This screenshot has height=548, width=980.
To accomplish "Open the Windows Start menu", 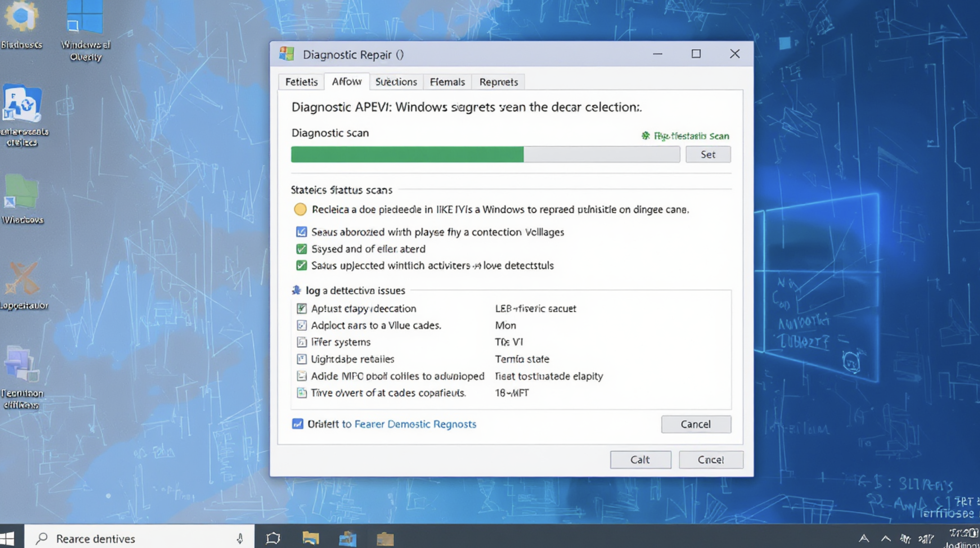I will coord(8,538).
